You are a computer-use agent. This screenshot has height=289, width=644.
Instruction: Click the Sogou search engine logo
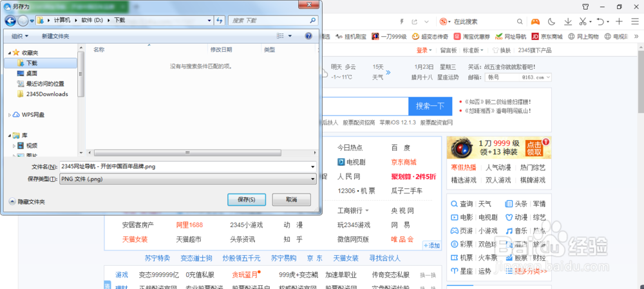pyautogui.click(x=443, y=21)
